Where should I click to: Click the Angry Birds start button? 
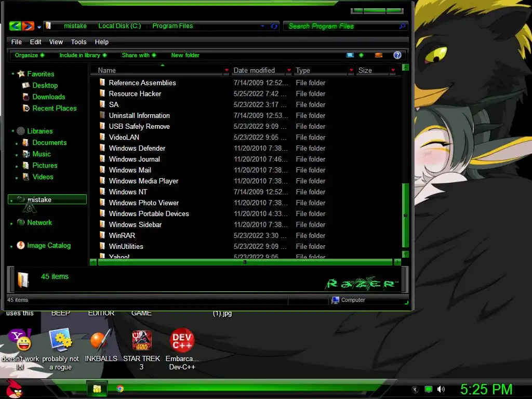pos(15,389)
